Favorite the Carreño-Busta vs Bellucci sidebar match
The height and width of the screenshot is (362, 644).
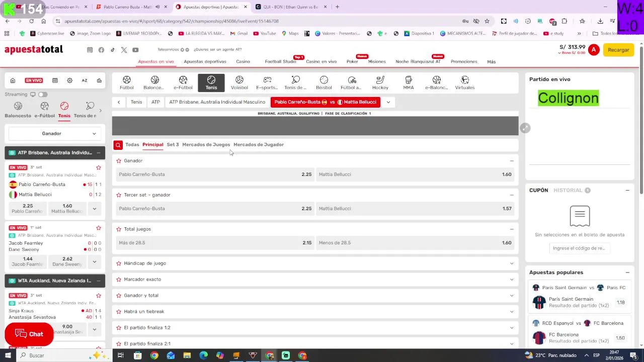click(99, 167)
